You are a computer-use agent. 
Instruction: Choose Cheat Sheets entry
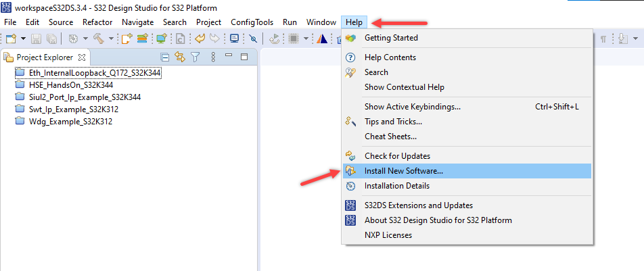[x=467, y=137]
